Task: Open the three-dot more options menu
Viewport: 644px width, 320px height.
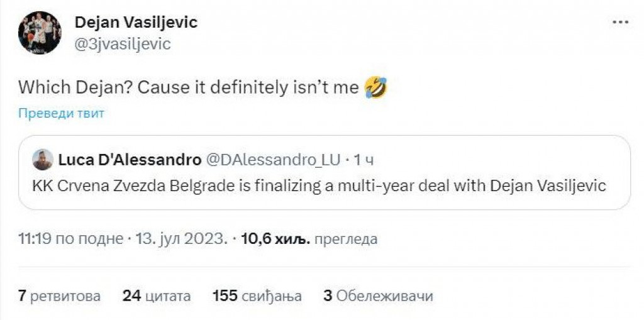Action: (621, 22)
